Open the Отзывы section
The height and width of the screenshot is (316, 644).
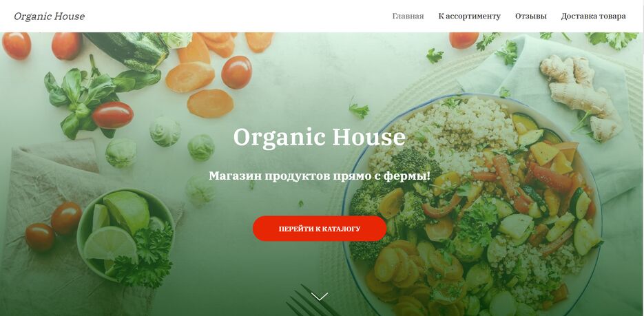click(530, 17)
